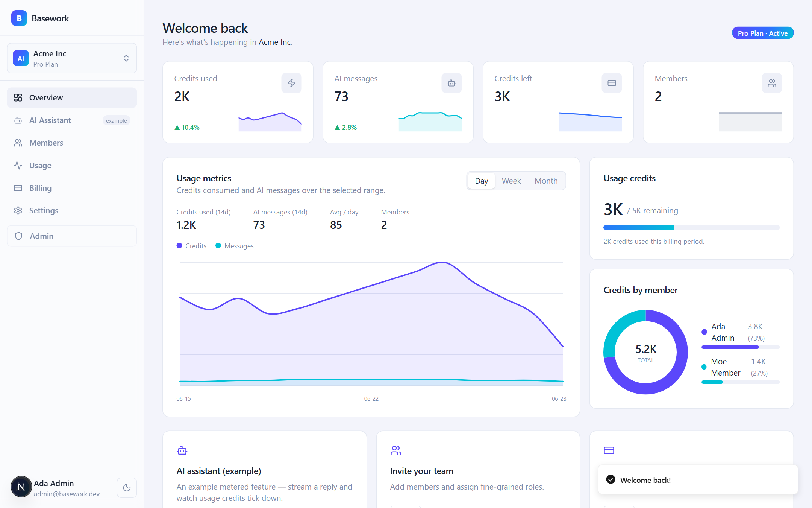This screenshot has width=812, height=508.
Task: Click the Welcome back! toast checkmark icon
Action: pyautogui.click(x=611, y=479)
